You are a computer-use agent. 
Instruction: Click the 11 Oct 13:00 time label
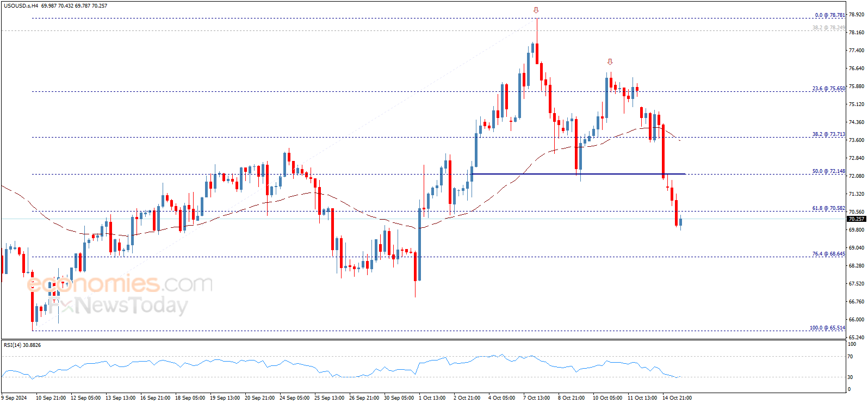(642, 398)
